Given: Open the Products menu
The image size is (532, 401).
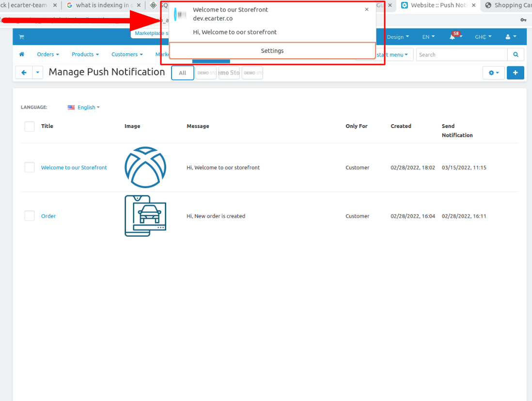Looking at the screenshot, I should click(85, 54).
